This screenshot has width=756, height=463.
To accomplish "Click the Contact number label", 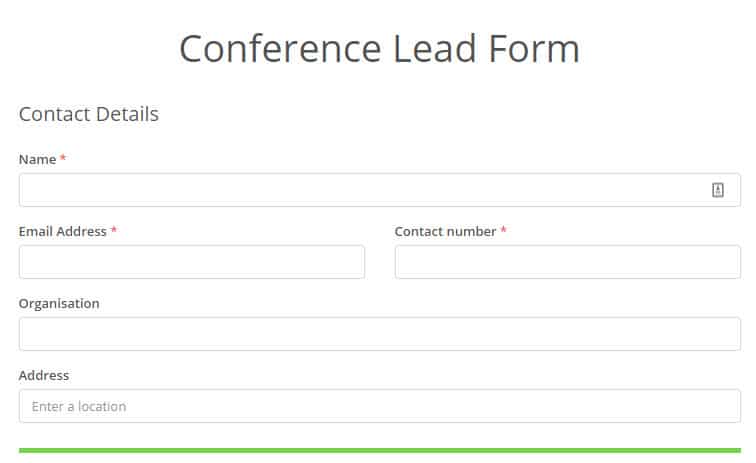I will pyautogui.click(x=445, y=232).
